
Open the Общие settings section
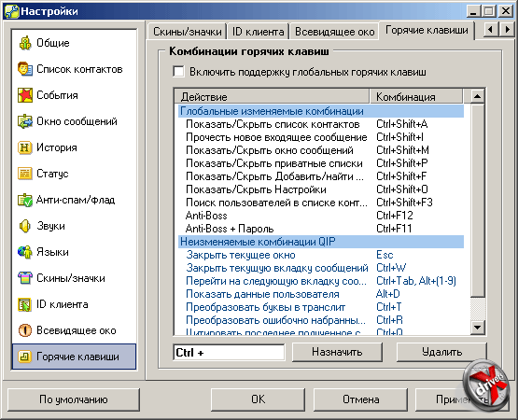(x=75, y=43)
